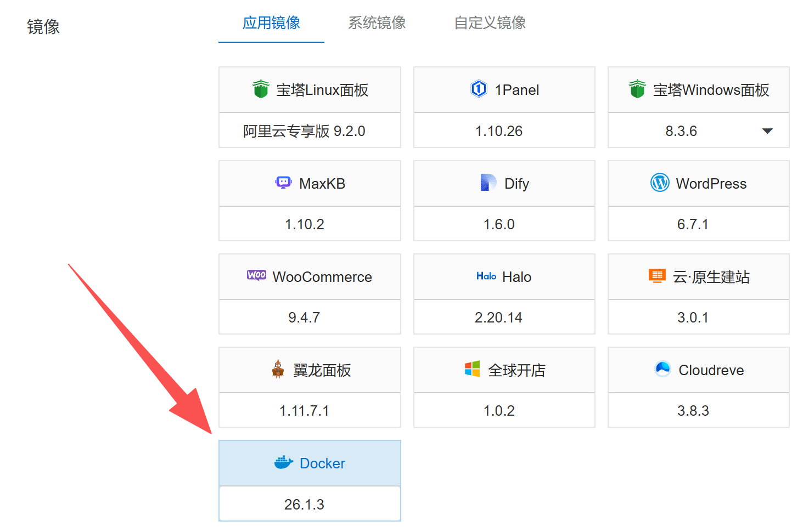The height and width of the screenshot is (532, 803).
Task: Switch to the 自定义镜像 tab
Action: (x=490, y=22)
